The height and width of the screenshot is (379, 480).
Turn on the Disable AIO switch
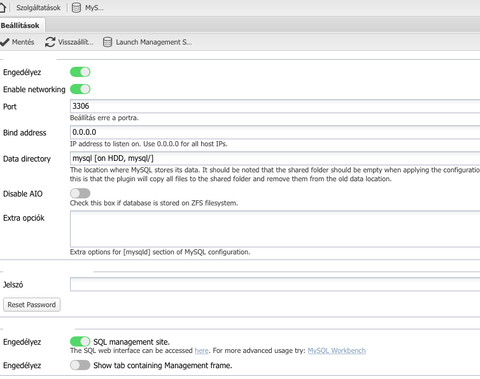(80, 193)
